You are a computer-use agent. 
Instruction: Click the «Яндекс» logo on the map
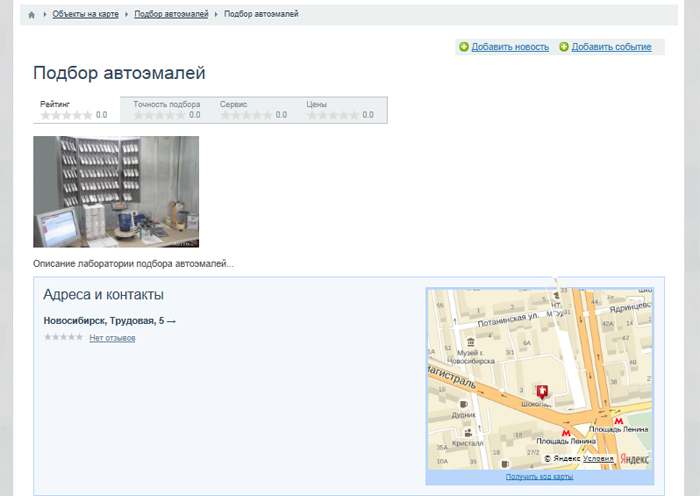click(634, 459)
